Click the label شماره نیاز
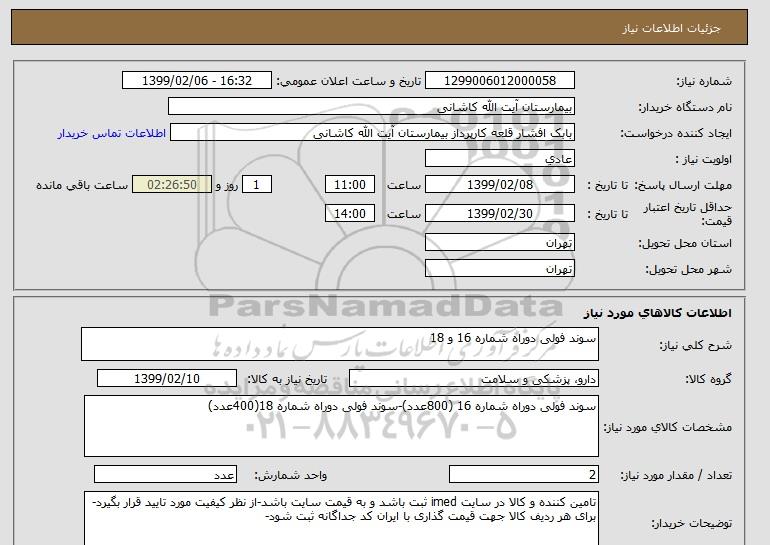 [704, 81]
